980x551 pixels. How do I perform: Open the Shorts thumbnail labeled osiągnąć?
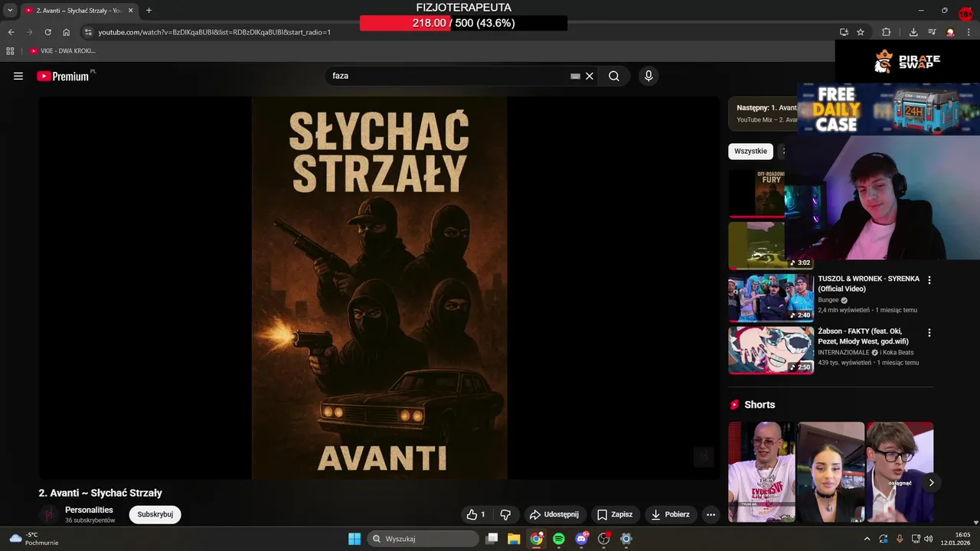pyautogui.click(x=900, y=471)
